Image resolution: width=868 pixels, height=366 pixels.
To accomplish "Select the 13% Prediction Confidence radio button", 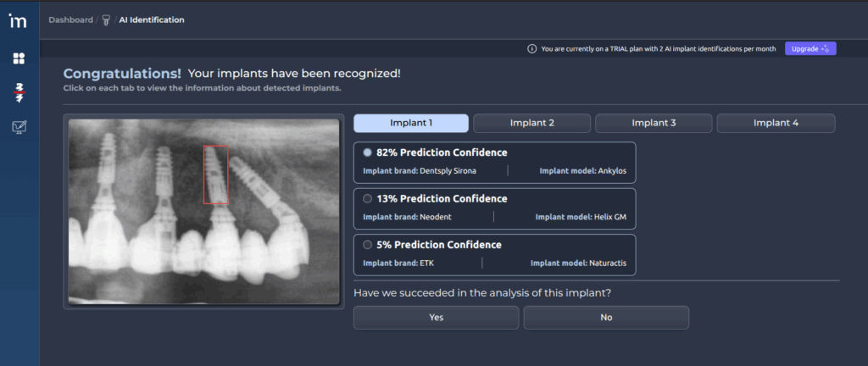I will 367,198.
